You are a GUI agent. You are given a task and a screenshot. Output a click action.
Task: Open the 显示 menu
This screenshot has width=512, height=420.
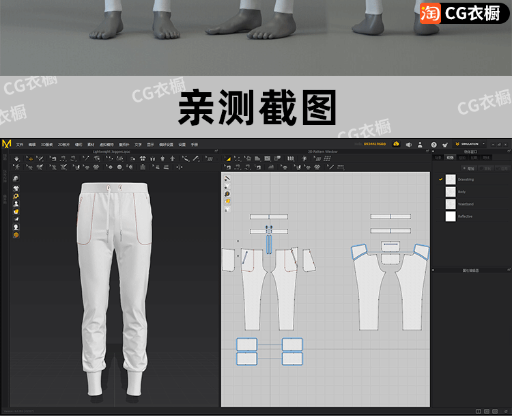151,144
